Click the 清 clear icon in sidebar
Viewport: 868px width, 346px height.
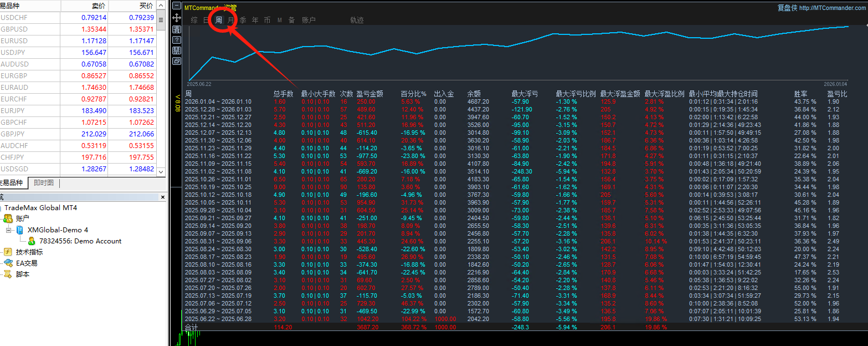tap(177, 29)
